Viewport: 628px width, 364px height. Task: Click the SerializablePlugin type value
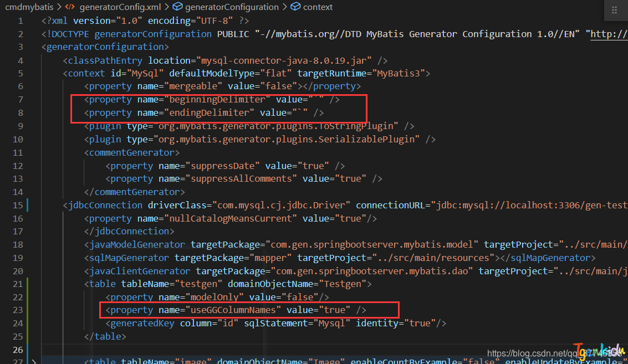[x=287, y=140]
